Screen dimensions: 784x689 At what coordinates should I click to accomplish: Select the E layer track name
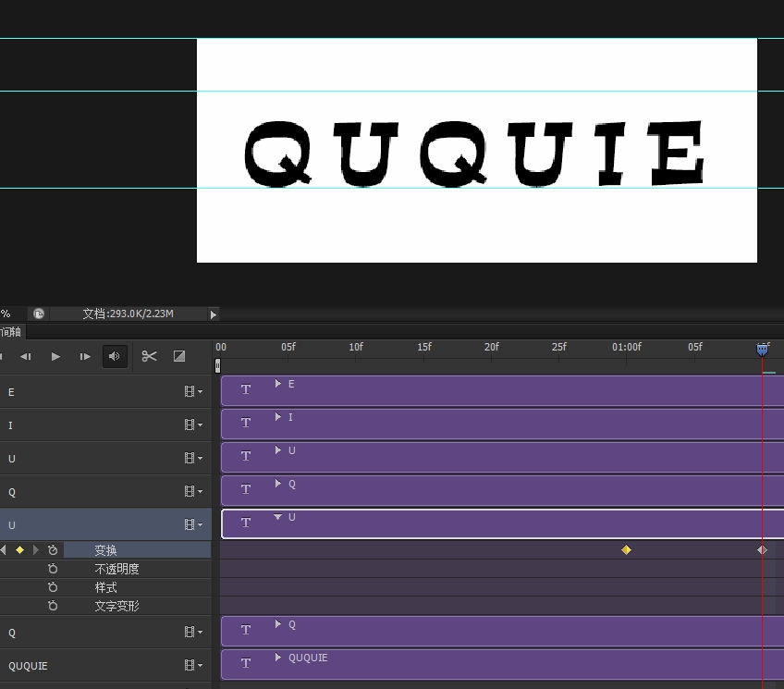click(x=11, y=392)
